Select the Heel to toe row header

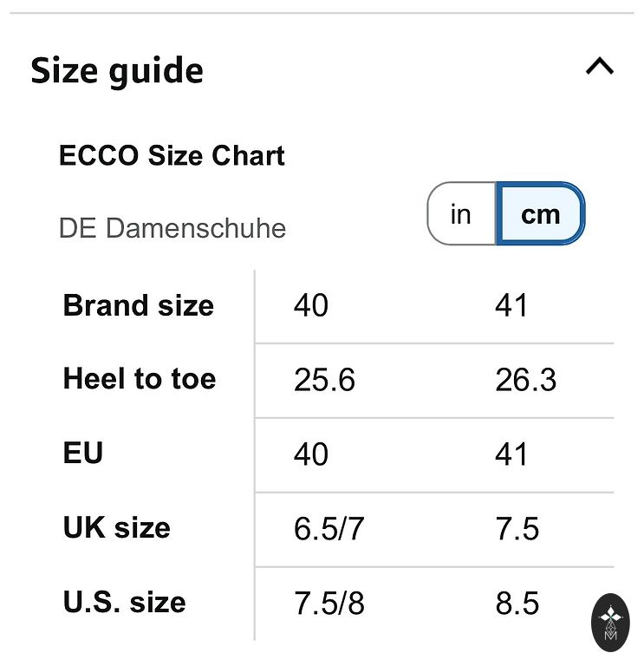pyautogui.click(x=140, y=379)
